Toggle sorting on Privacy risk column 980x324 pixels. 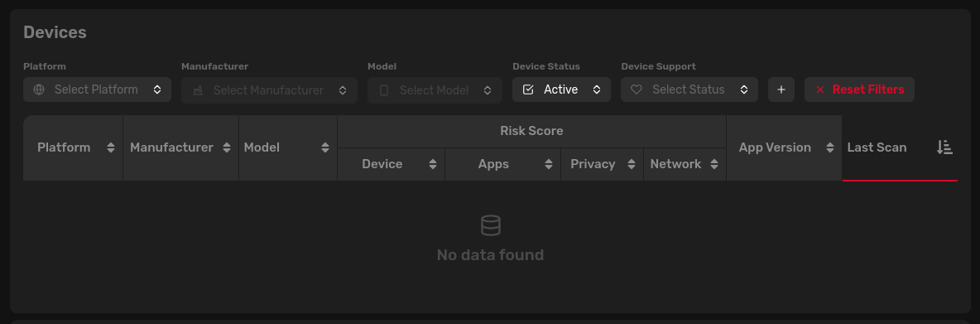[632, 164]
